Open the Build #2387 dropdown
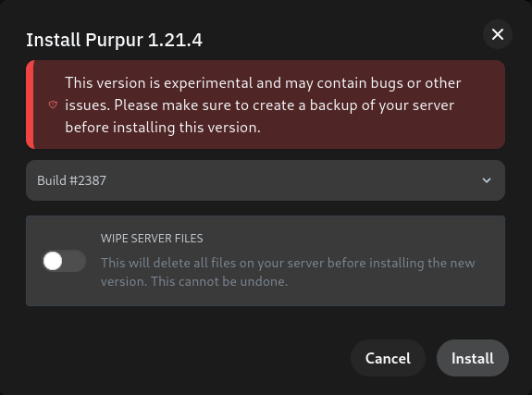The height and width of the screenshot is (395, 532). coord(266,180)
